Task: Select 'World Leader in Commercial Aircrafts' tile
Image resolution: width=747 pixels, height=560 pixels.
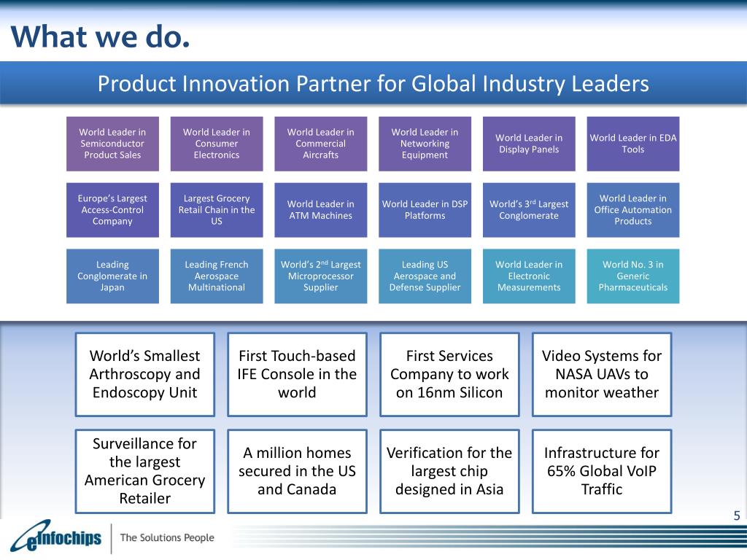Action: [321, 144]
